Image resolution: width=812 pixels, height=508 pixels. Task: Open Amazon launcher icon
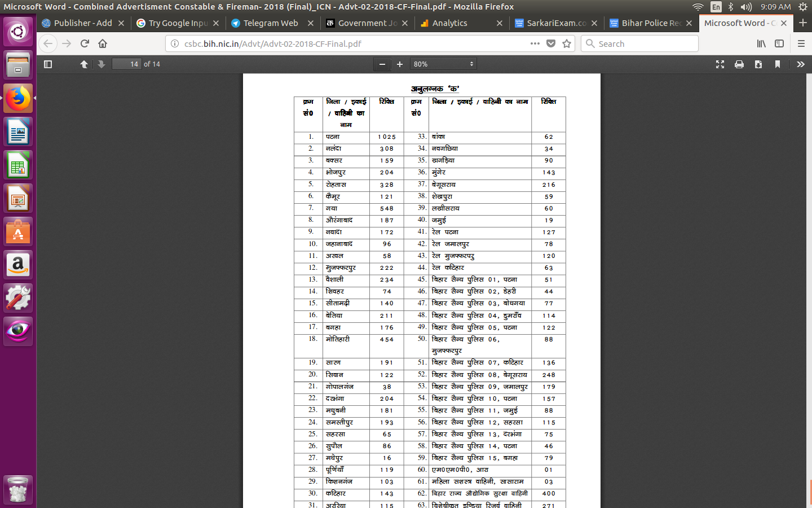18,265
